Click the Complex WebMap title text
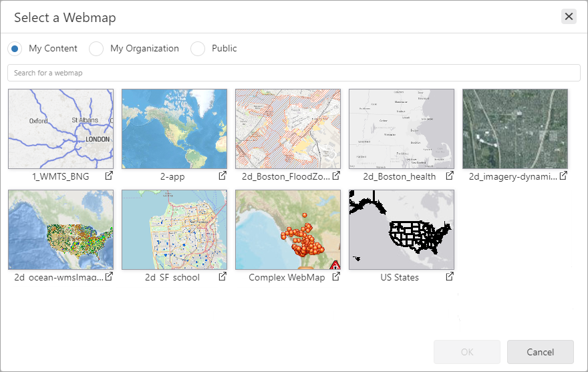Image resolution: width=588 pixels, height=372 pixels. [287, 278]
